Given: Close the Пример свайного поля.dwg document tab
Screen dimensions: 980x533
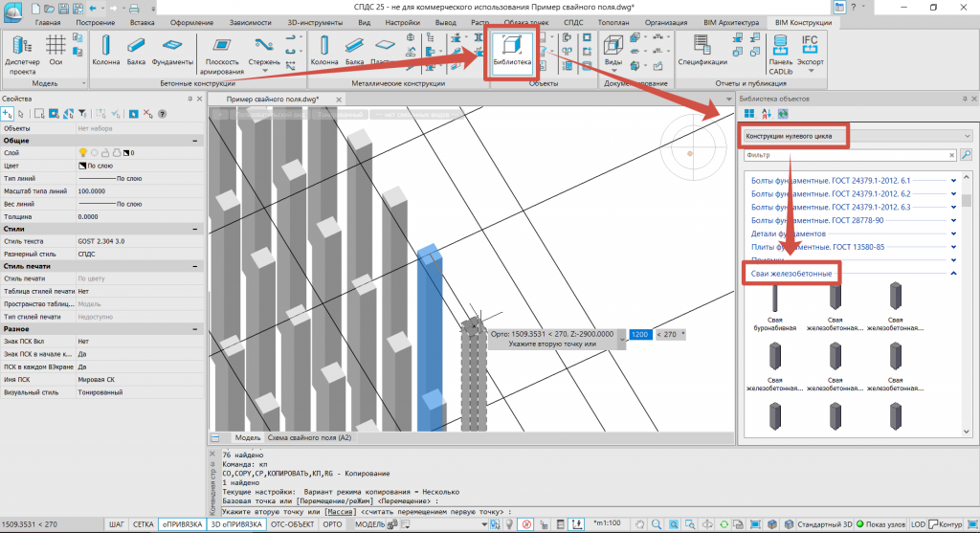Looking at the screenshot, I should pos(339,100).
